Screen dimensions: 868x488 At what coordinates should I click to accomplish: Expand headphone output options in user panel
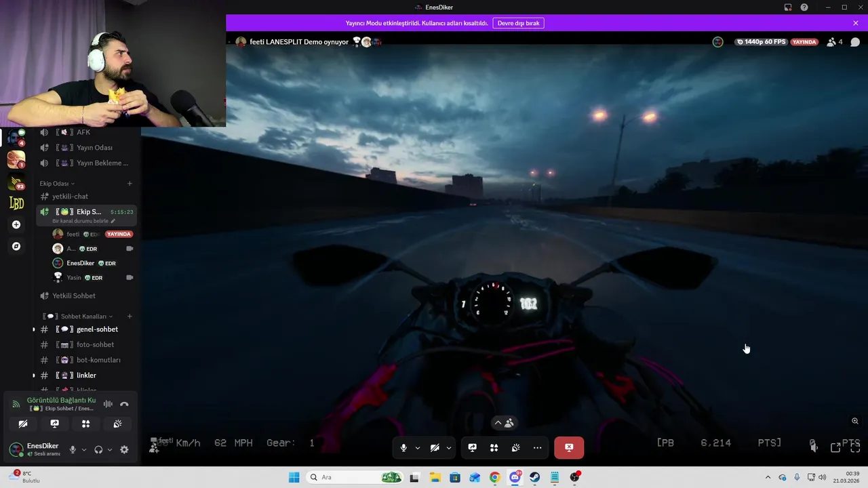pyautogui.click(x=110, y=449)
